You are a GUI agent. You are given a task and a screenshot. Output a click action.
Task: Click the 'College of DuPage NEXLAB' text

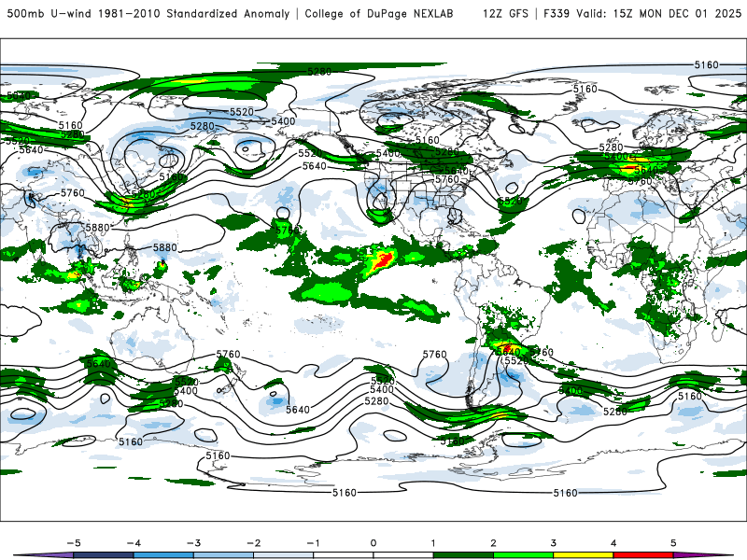tap(379, 14)
